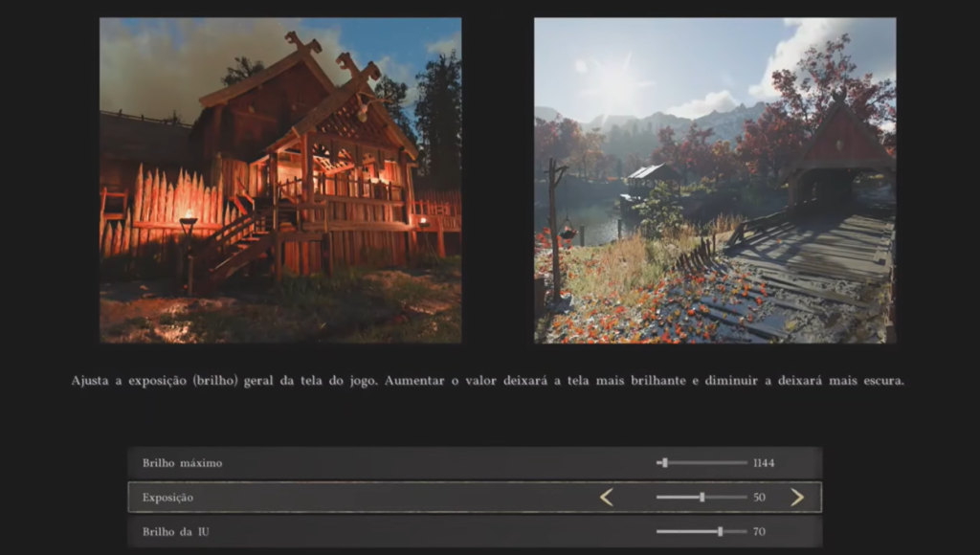Screen dimensions: 980x555
Task: Click right end of Exposição slider track
Action: coord(745,498)
